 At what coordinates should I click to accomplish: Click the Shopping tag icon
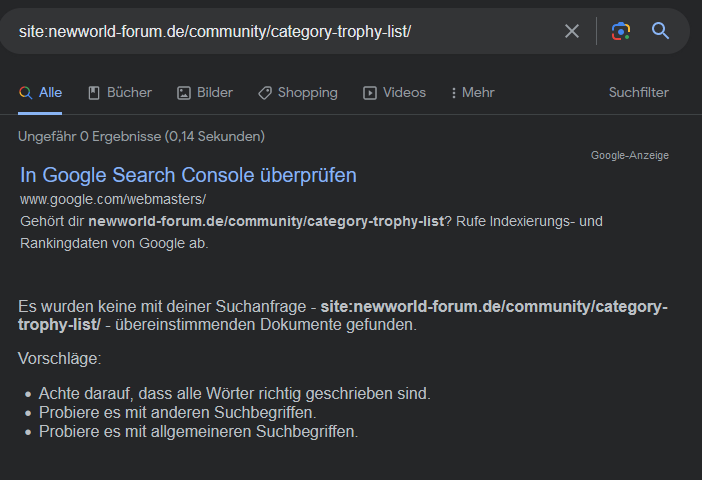(x=265, y=93)
